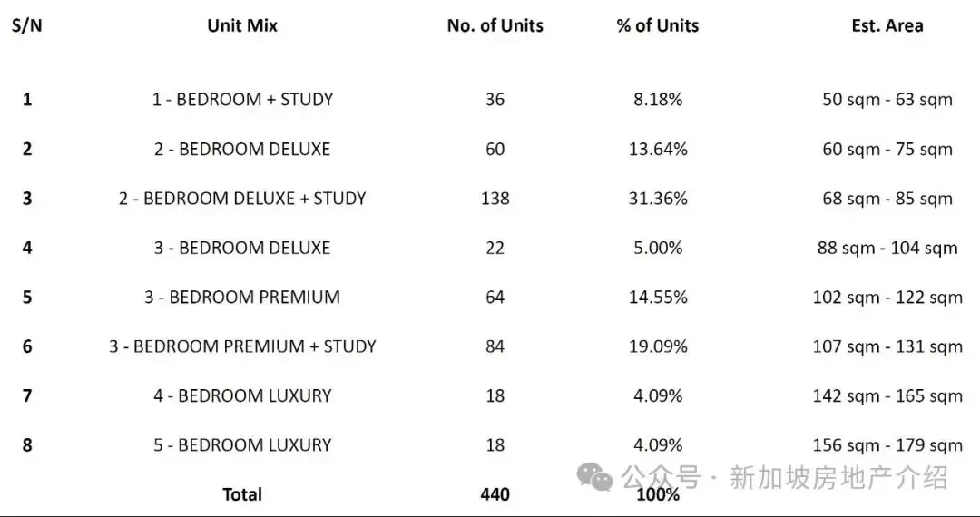
Task: Click the 138 units value
Action: [495, 199]
